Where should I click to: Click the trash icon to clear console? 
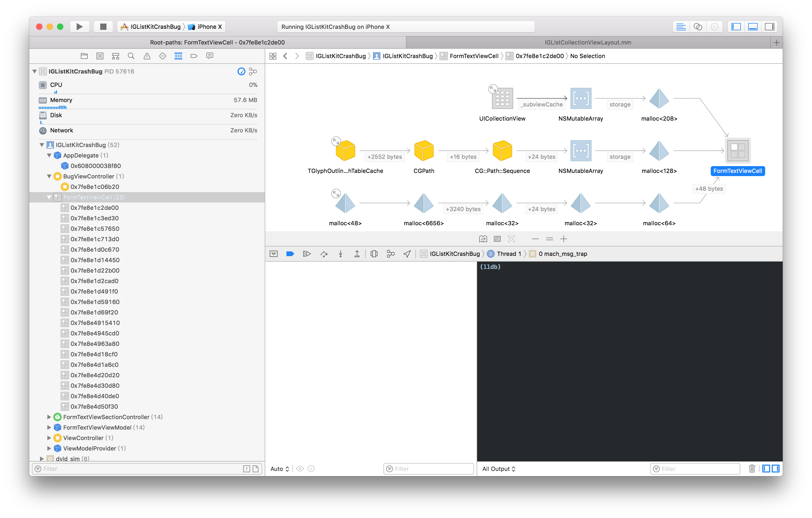(x=752, y=469)
